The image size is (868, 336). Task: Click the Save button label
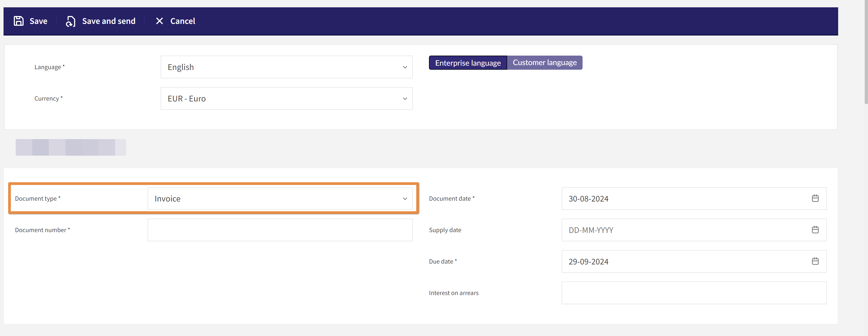point(39,21)
